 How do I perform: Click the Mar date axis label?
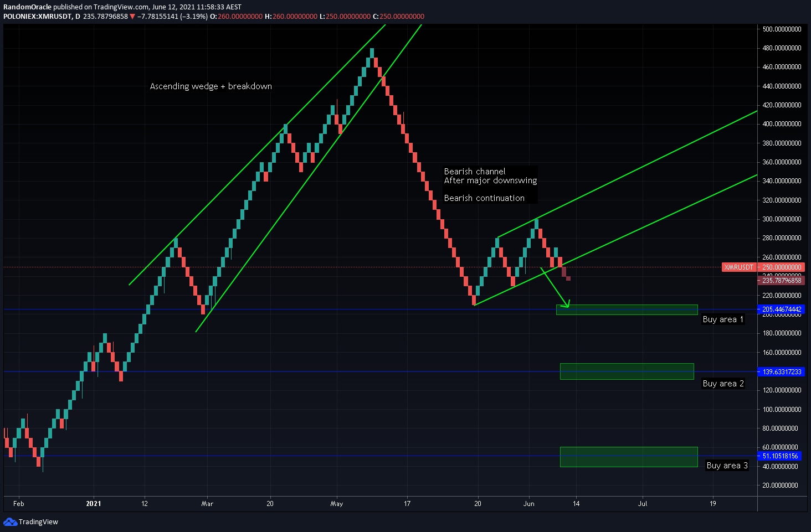207,504
